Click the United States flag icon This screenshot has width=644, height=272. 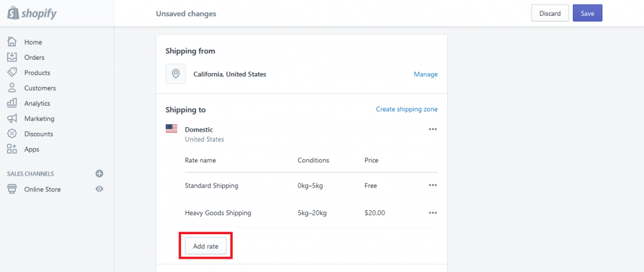pos(172,128)
